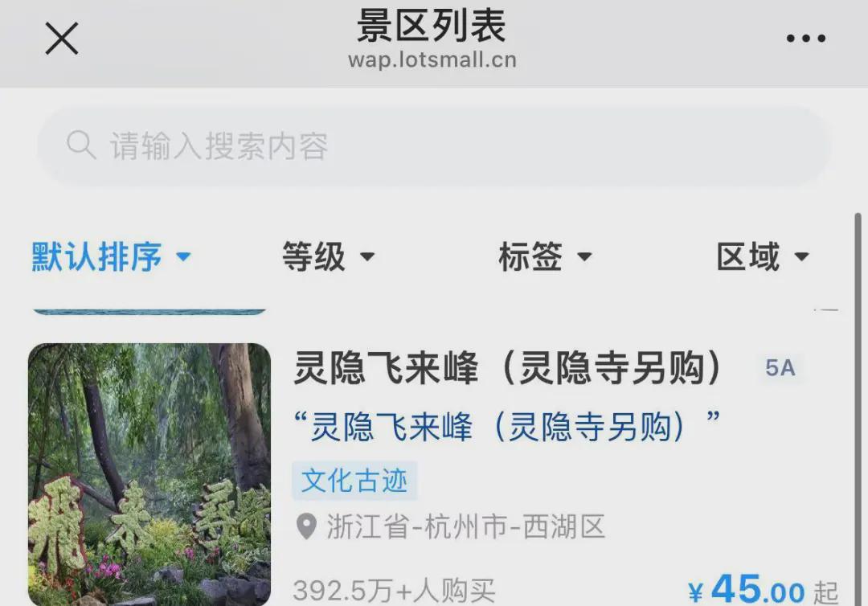Viewport: 868px width, 606px height.
Task: Focus the 请输入搜索内容 search field
Action: (x=434, y=146)
